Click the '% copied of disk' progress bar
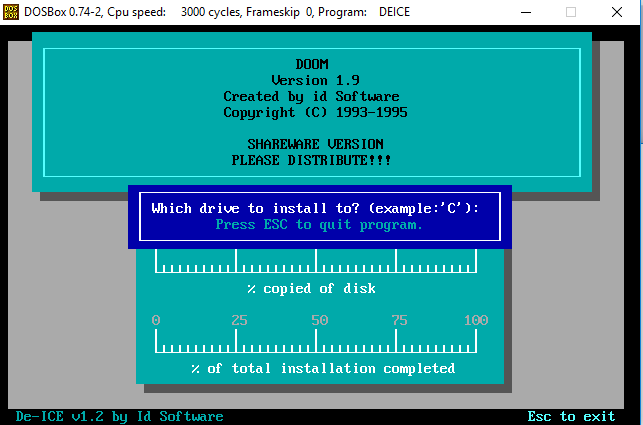This screenshot has height=425, width=643. point(316,261)
